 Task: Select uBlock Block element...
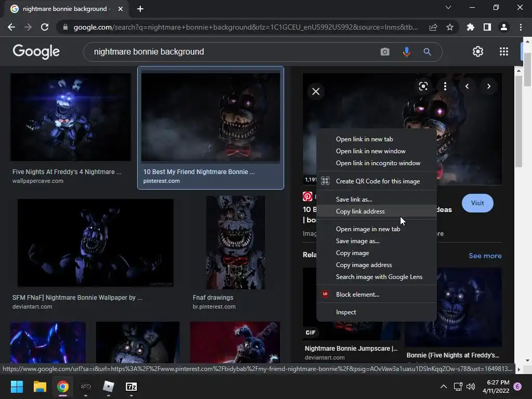(x=376, y=295)
